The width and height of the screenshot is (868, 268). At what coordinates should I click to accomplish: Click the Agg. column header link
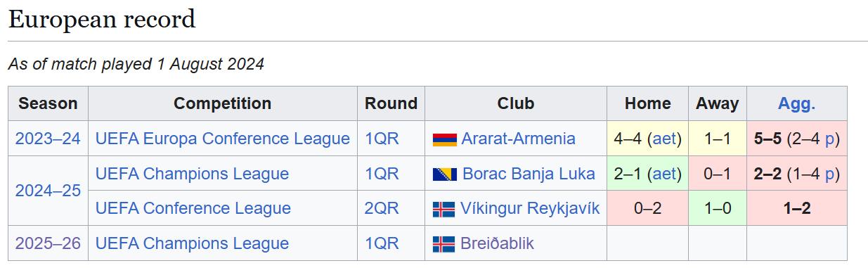click(x=796, y=103)
